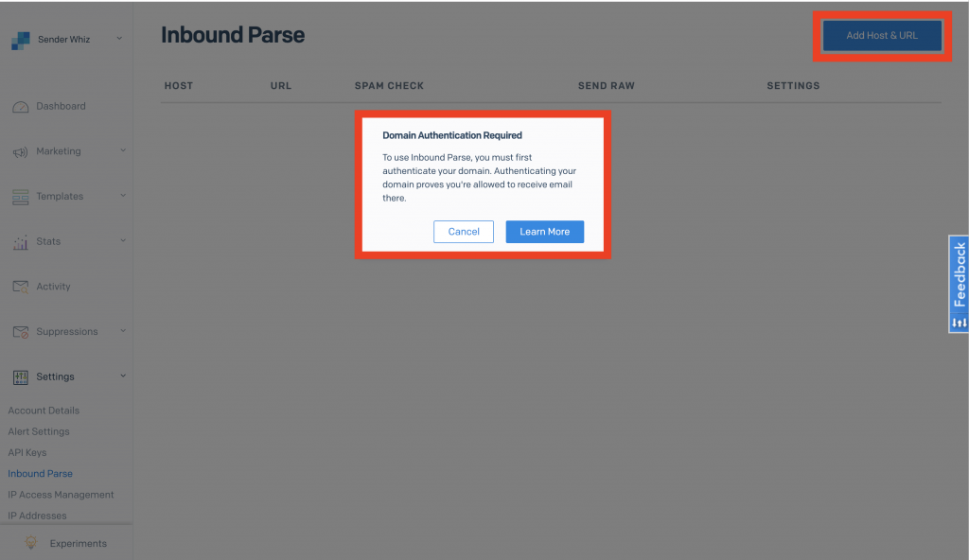Open the Dashboard gauge icon

(x=21, y=107)
